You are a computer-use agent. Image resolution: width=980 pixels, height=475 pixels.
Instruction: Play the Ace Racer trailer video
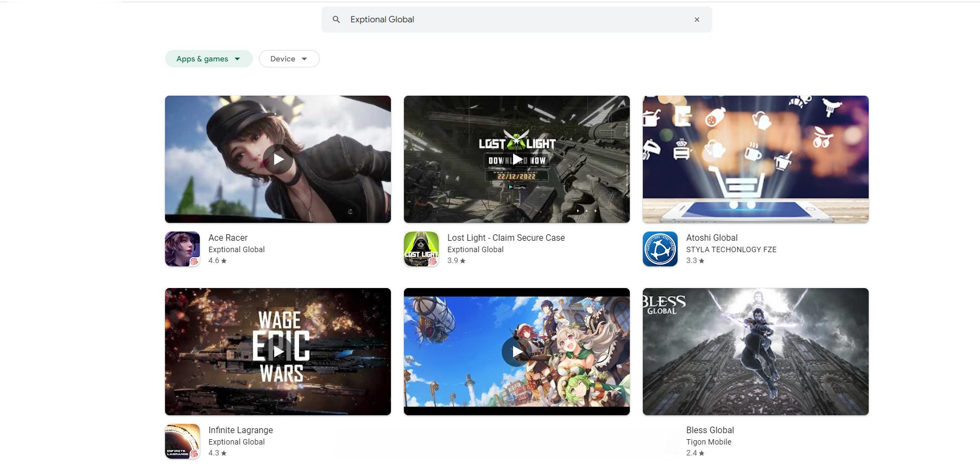tap(278, 159)
